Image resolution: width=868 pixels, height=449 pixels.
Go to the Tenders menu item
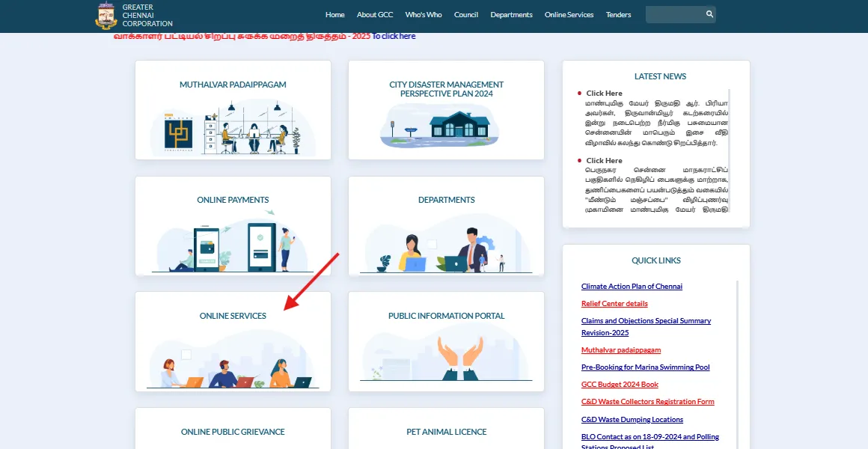point(618,15)
